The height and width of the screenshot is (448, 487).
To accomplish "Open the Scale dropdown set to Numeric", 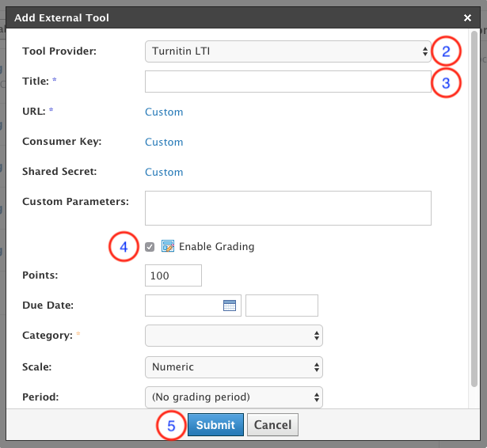I will point(234,366).
